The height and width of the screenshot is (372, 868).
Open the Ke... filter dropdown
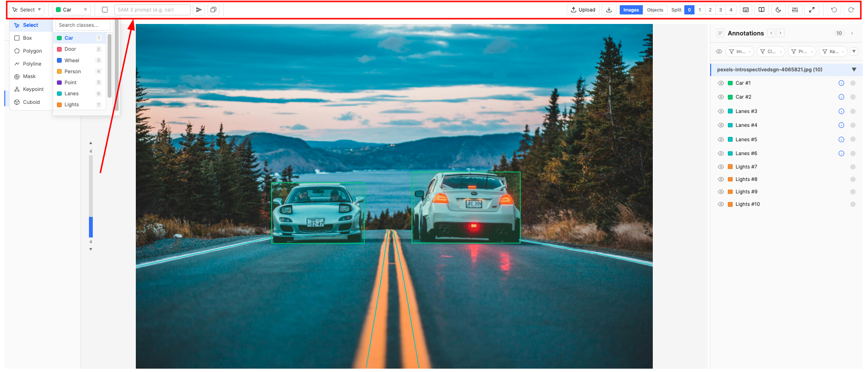[833, 52]
